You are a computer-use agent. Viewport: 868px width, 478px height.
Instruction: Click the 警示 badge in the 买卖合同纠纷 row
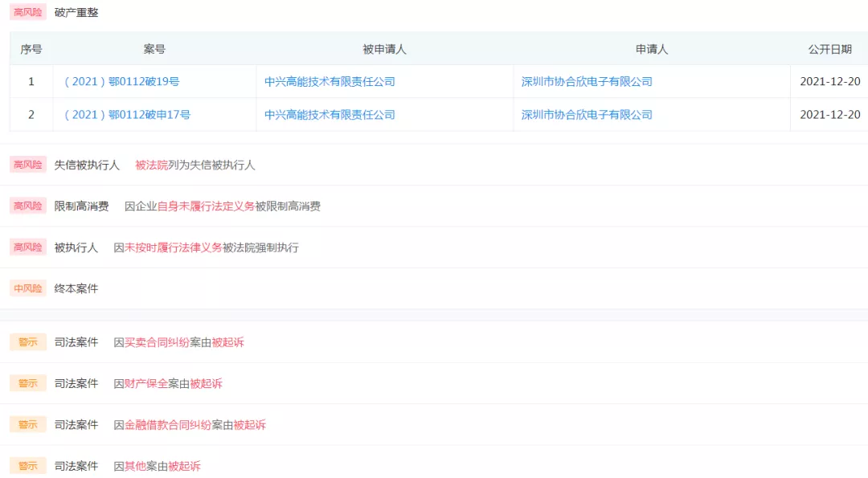pyautogui.click(x=28, y=342)
